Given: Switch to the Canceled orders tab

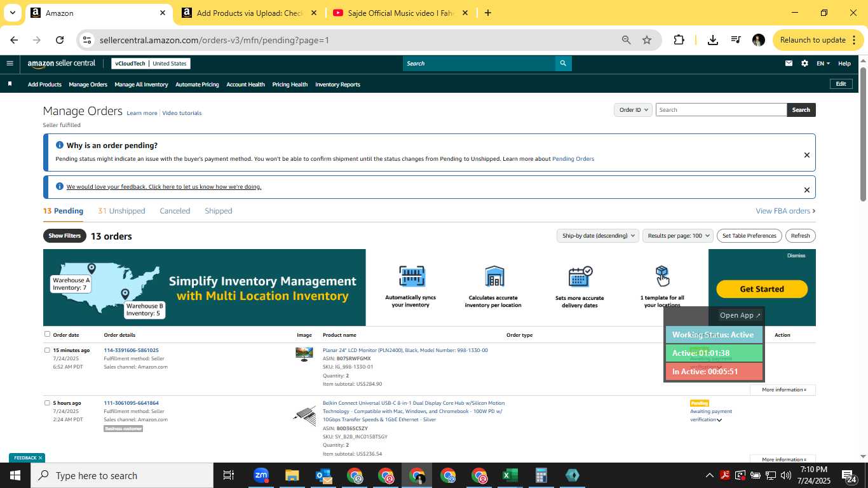Looking at the screenshot, I should click(175, 211).
